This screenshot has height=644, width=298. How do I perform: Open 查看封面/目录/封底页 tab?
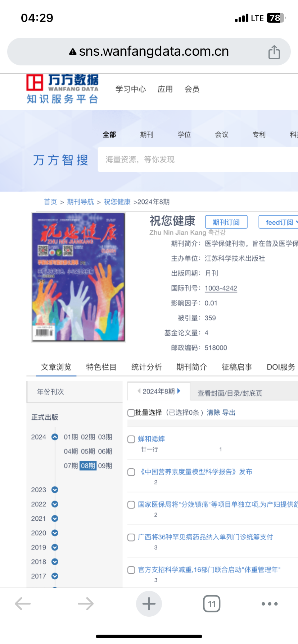(x=230, y=393)
